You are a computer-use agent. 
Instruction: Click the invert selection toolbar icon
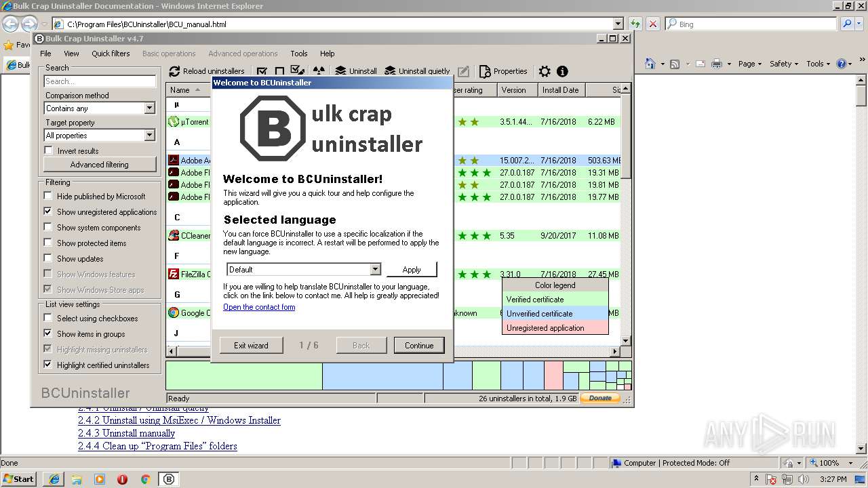tap(297, 71)
